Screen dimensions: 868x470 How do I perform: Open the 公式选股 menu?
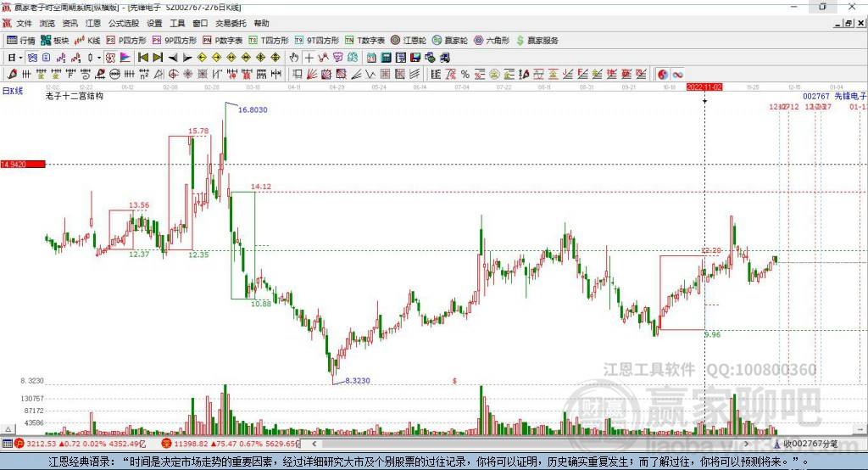pyautogui.click(x=124, y=23)
